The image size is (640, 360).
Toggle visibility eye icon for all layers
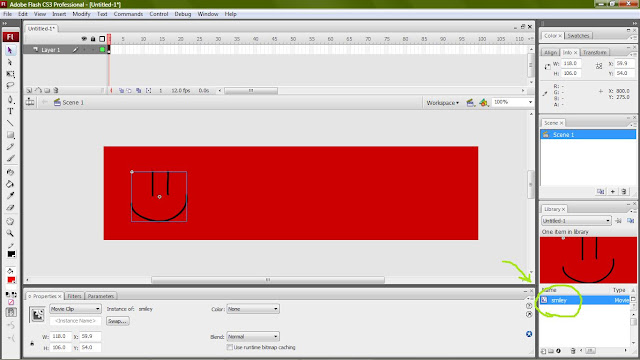pos(84,39)
